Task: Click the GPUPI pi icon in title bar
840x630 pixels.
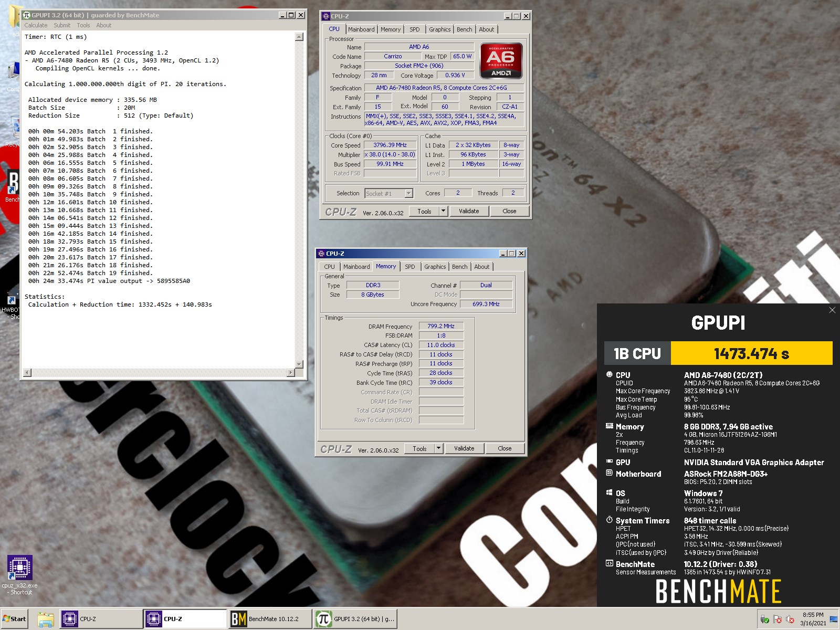Action: [x=26, y=15]
